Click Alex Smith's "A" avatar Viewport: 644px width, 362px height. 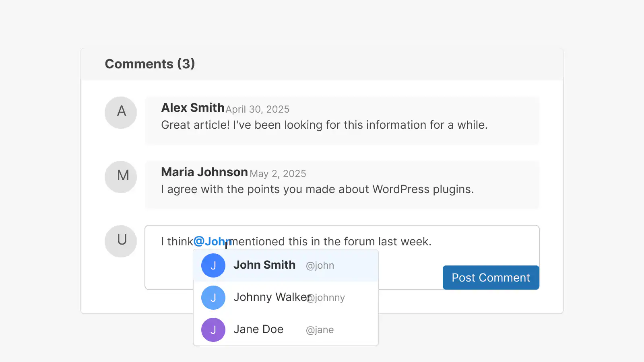pos(121,113)
